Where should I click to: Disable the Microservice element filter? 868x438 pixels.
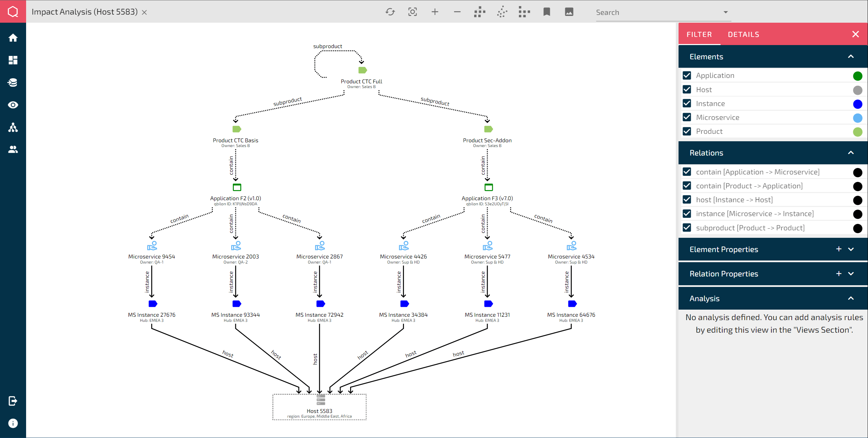click(687, 117)
